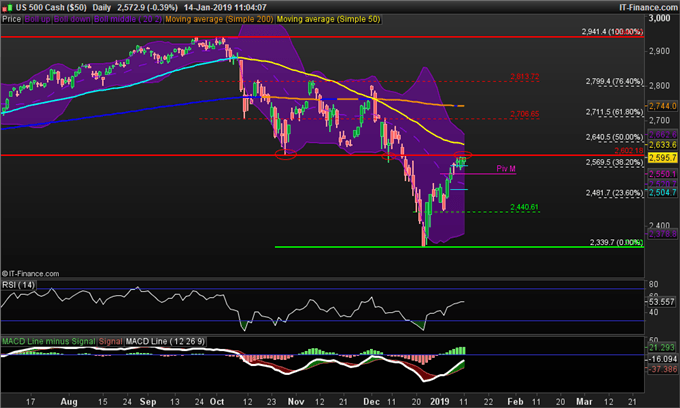Click the 3,000 price axis label
Screen dimensions: 680x408
click(x=660, y=18)
